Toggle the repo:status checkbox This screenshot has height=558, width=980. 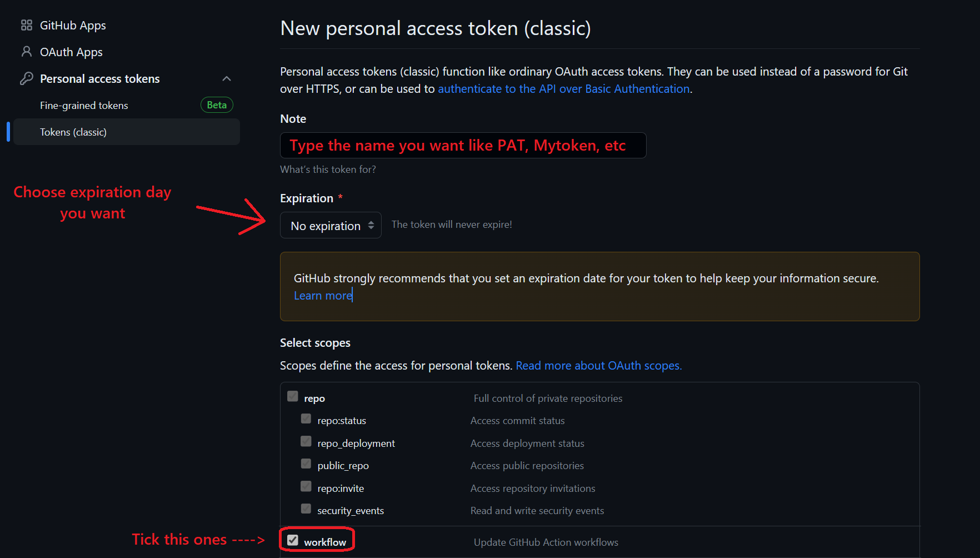click(306, 418)
